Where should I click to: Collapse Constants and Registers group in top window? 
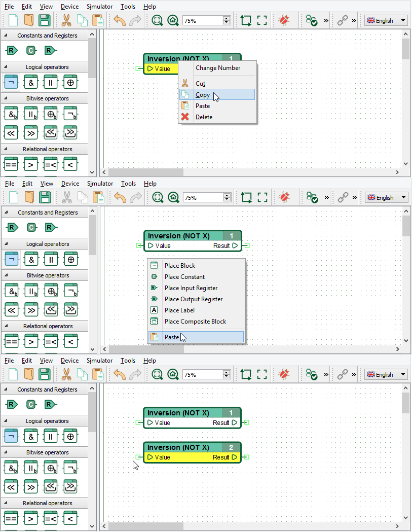coord(6,36)
